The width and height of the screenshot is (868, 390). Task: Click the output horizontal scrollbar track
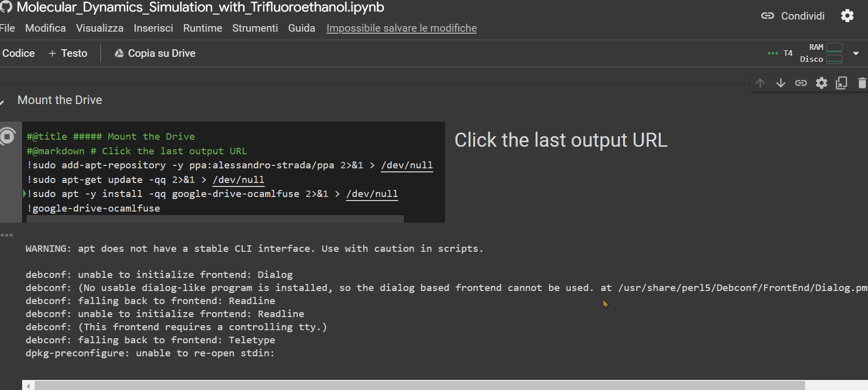(420, 385)
